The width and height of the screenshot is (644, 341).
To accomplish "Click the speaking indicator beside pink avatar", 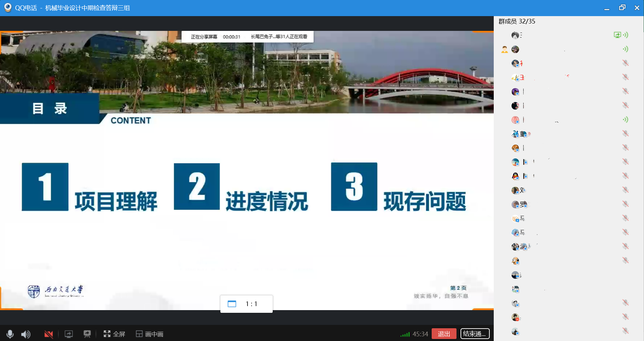I will click(625, 119).
